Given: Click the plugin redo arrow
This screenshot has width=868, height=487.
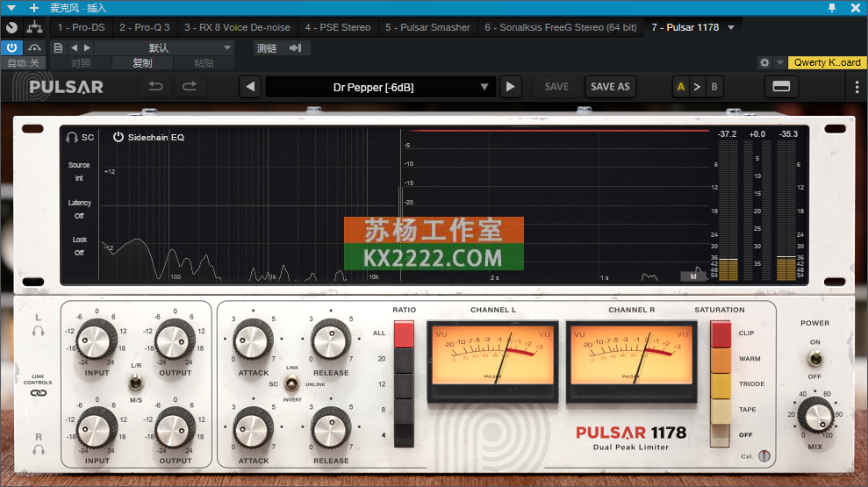Looking at the screenshot, I should pyautogui.click(x=190, y=86).
